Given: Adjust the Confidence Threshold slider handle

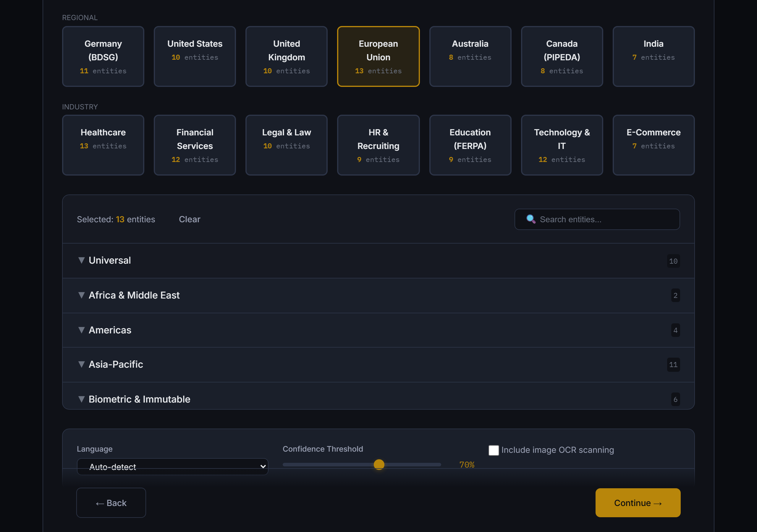Looking at the screenshot, I should tap(379, 464).
